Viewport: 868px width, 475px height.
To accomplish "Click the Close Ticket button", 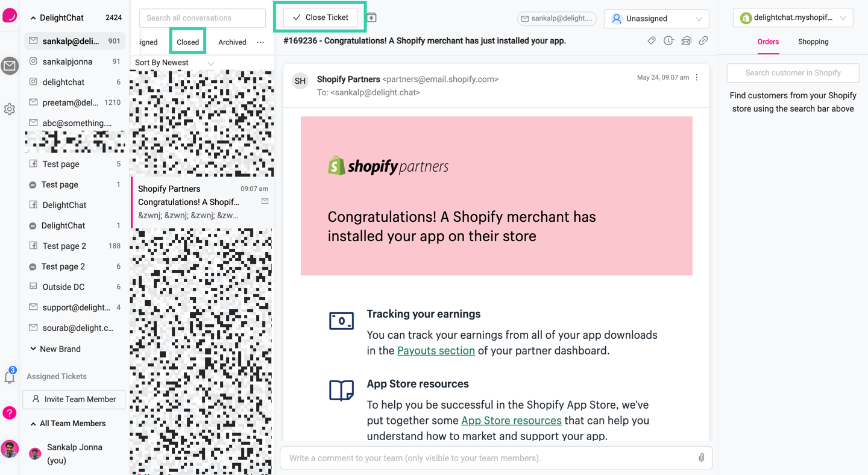I will (321, 17).
